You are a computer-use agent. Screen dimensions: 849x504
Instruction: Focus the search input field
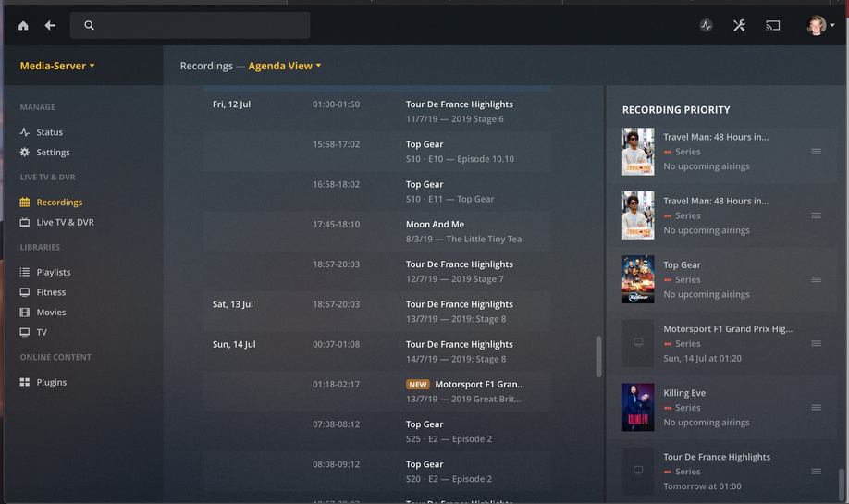pos(190,26)
